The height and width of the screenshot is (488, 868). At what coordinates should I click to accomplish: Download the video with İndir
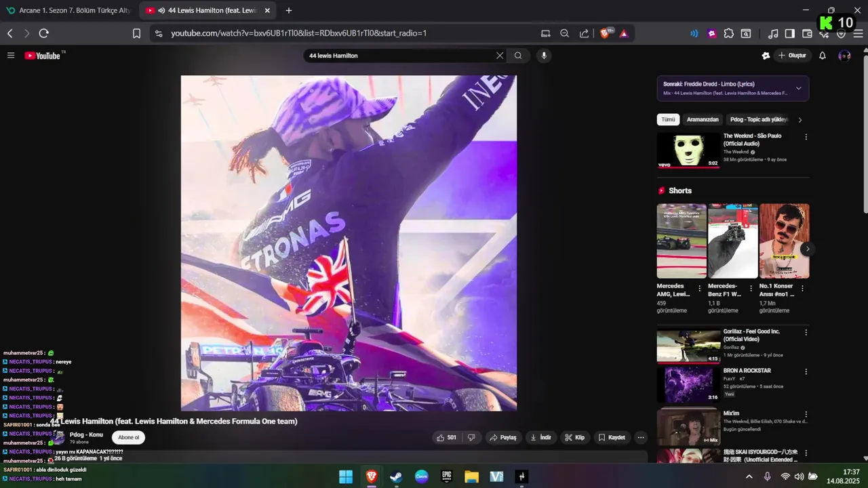pos(540,437)
